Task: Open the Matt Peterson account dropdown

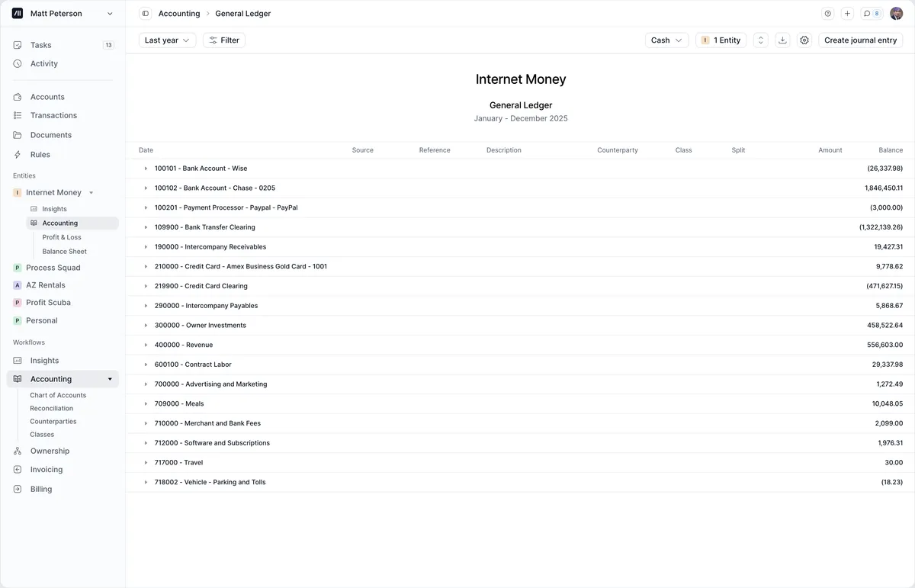Action: coord(63,14)
